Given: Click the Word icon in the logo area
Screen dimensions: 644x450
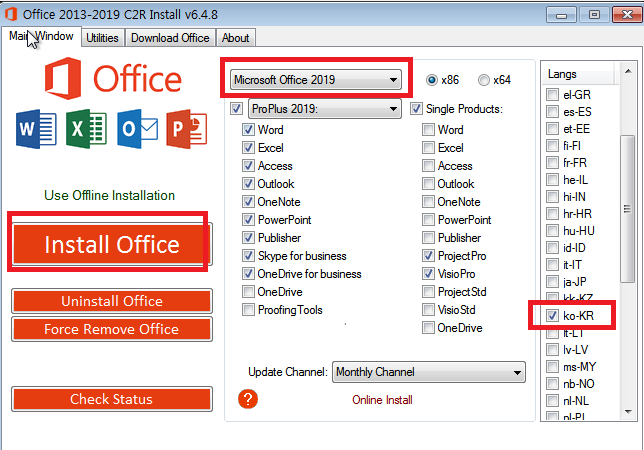Looking at the screenshot, I should pos(33,128).
